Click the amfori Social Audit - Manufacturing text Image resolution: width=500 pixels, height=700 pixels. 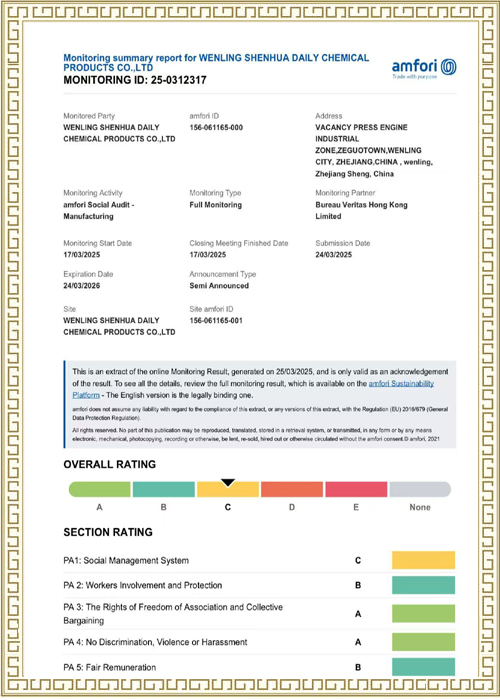[x=99, y=211]
